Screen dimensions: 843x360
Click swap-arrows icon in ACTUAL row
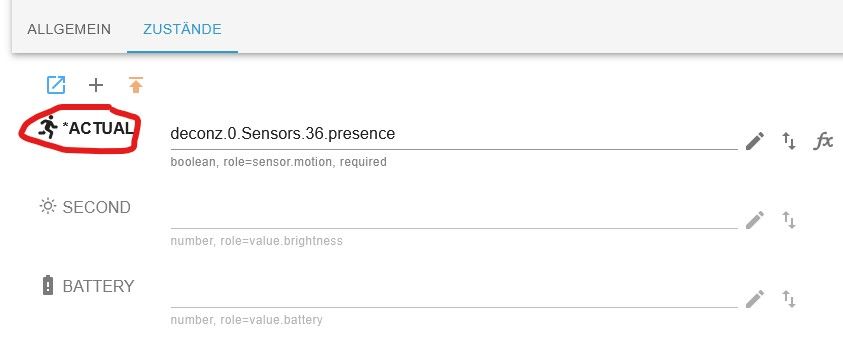[x=789, y=142]
